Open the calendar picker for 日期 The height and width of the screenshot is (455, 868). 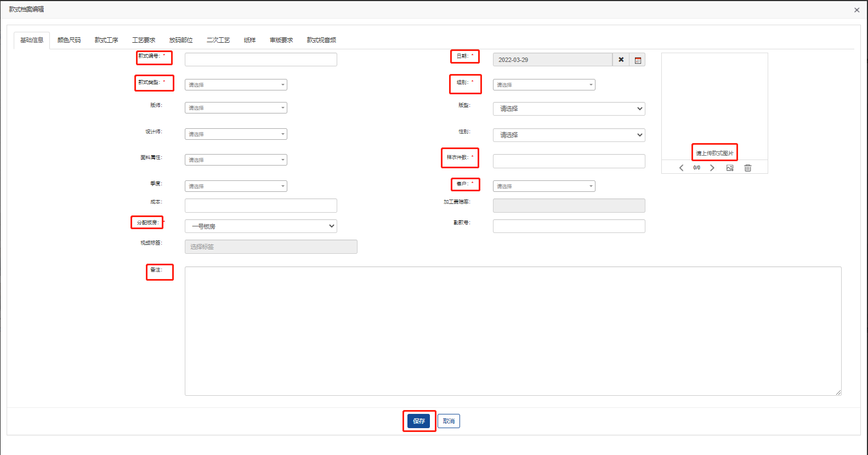pyautogui.click(x=637, y=60)
